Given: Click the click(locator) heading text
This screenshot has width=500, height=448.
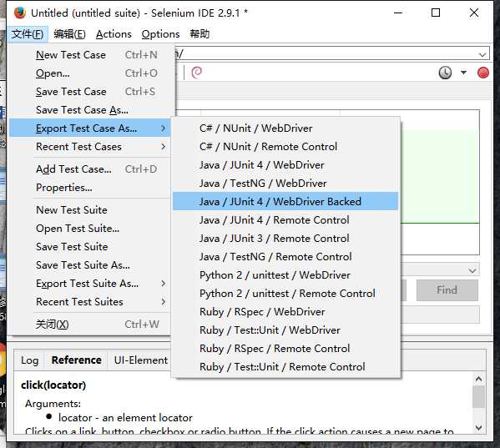Looking at the screenshot, I should (x=53, y=385).
